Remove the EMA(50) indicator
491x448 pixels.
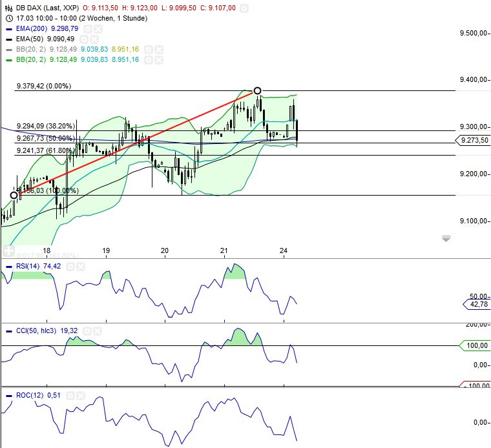click(x=94, y=39)
